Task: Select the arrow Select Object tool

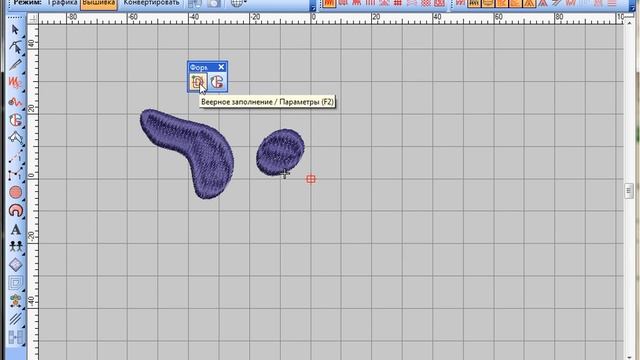Action: 16,30
